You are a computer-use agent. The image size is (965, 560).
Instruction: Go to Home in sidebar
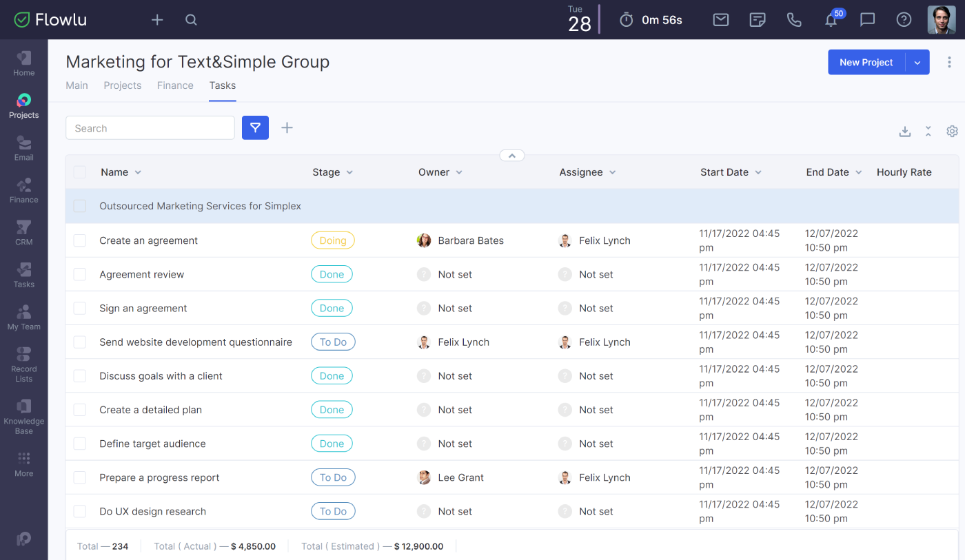pos(24,63)
